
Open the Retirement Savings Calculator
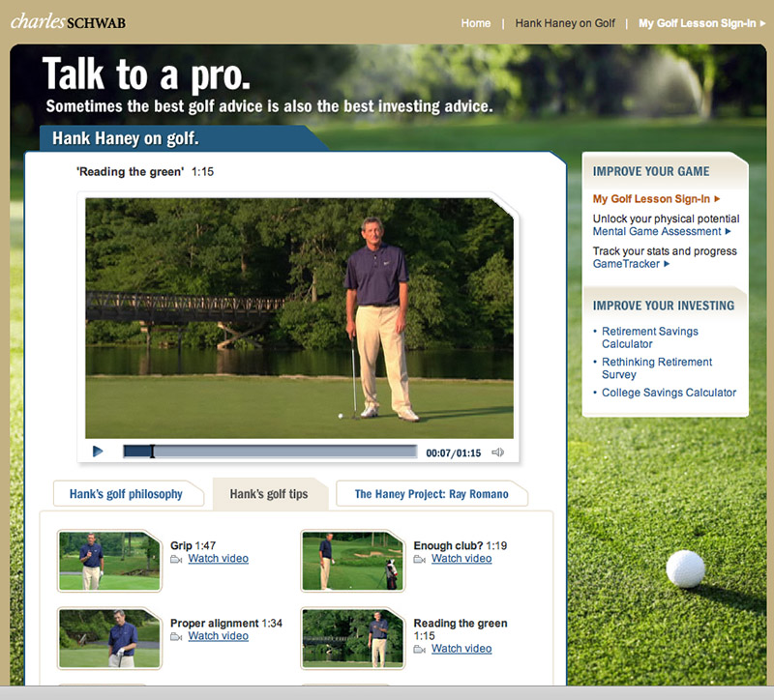pyautogui.click(x=649, y=337)
